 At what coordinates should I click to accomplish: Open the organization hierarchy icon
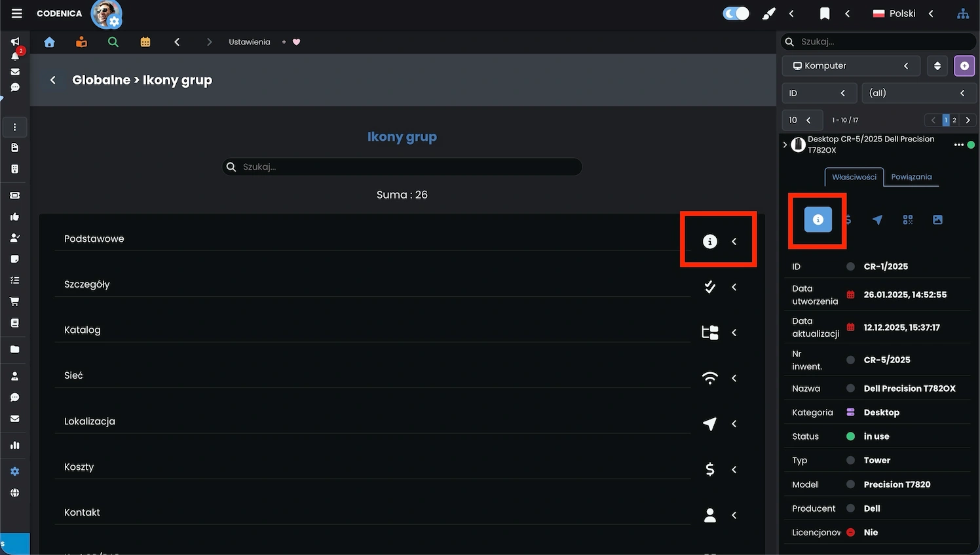962,14
